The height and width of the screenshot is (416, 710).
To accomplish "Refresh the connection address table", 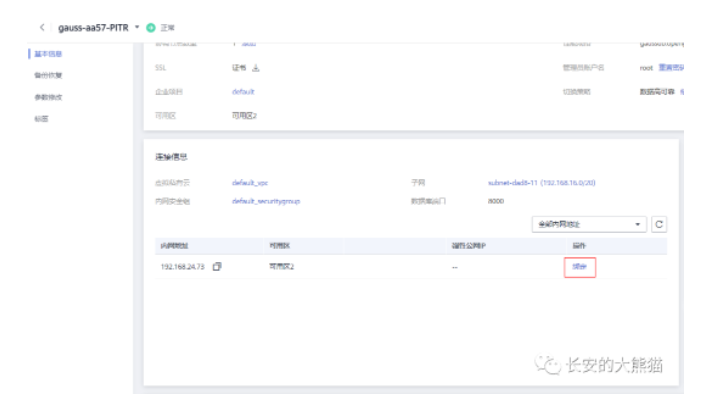I will pos(659,224).
